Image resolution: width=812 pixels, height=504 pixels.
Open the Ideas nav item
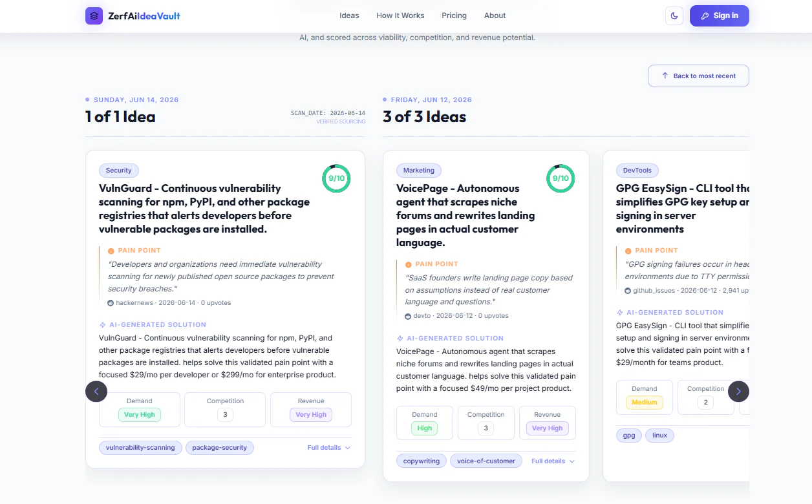(349, 16)
